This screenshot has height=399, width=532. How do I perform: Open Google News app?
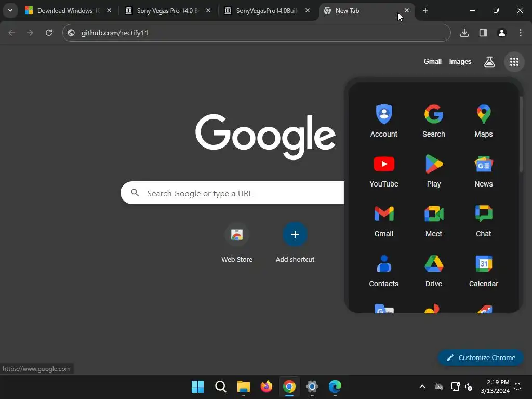(x=484, y=170)
